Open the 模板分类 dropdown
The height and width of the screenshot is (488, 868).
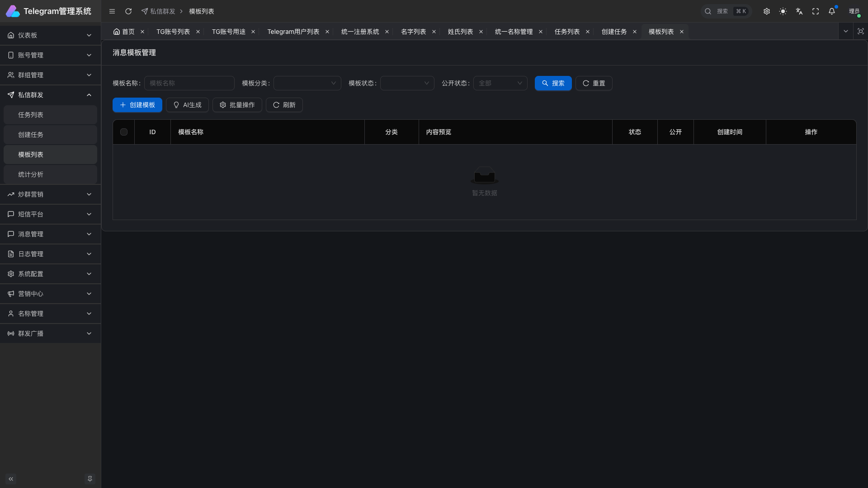[x=307, y=83]
